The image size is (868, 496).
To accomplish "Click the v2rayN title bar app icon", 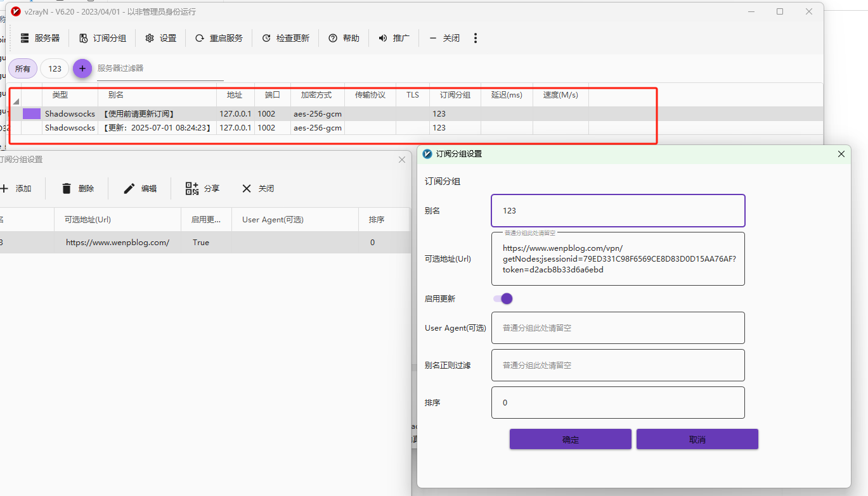I will pos(16,11).
